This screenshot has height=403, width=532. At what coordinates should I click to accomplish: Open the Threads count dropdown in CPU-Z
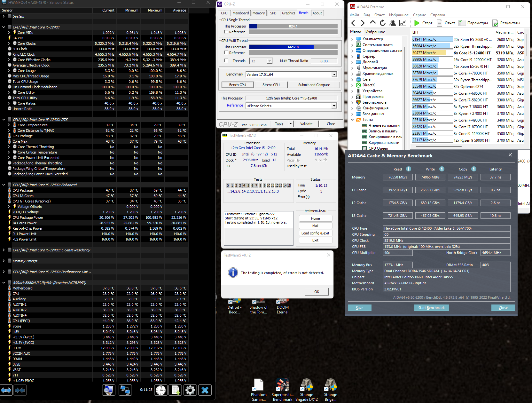pyautogui.click(x=270, y=61)
